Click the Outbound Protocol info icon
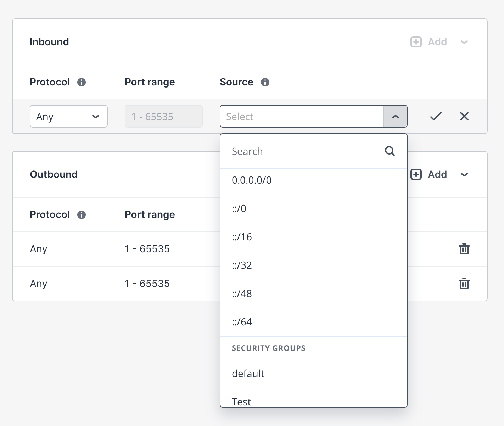 point(82,215)
